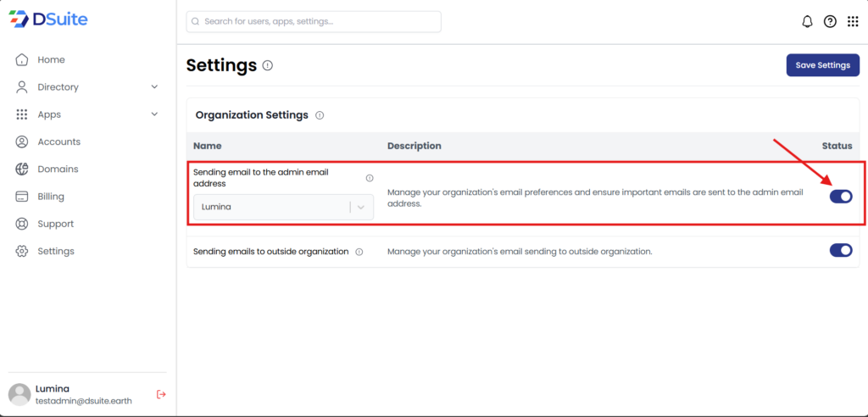Click the Save Settings button

(822, 65)
